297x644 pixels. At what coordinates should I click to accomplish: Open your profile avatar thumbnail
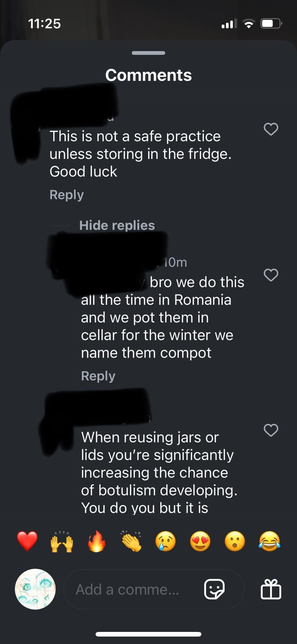coord(35,589)
